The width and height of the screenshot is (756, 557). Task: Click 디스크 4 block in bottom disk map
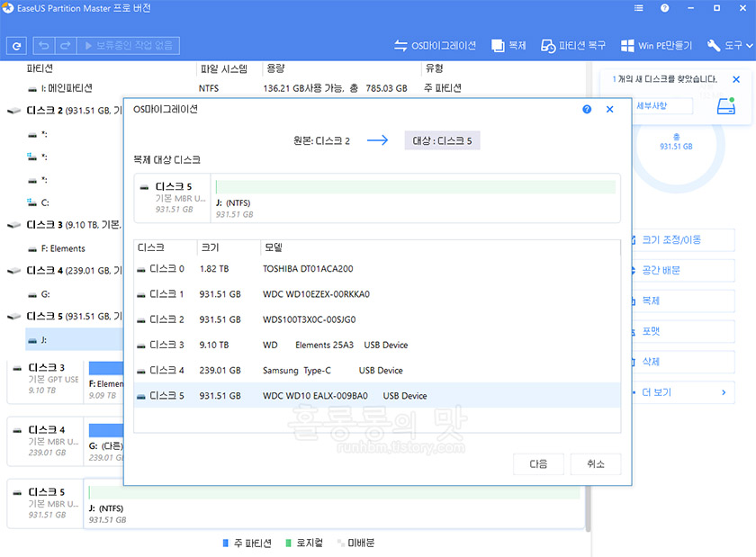click(45, 441)
